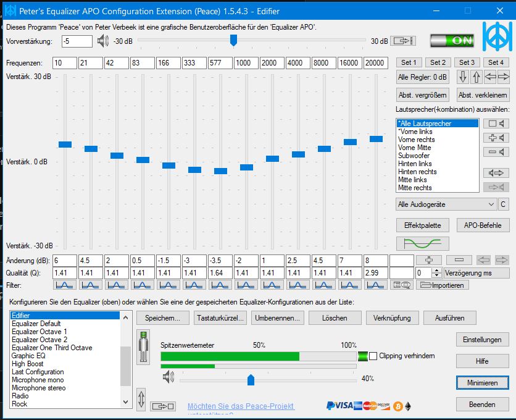Click the vertical resize double-arrow icon
This screenshot has width=516, height=420.
tap(141, 399)
